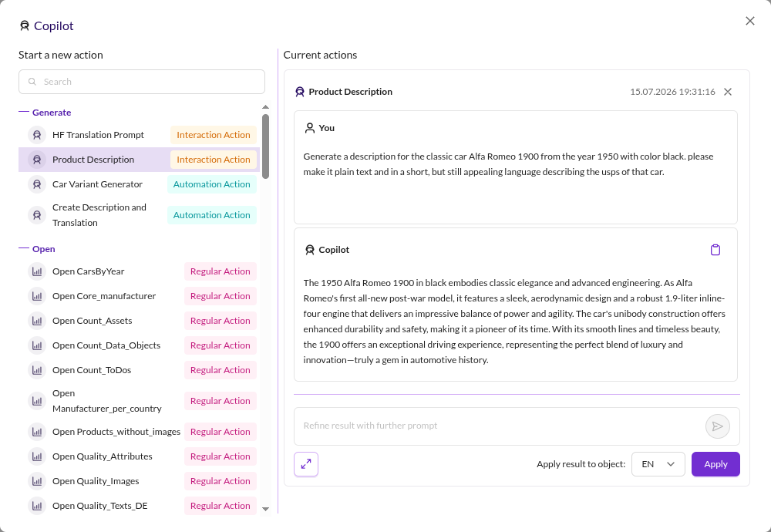
Task: Click the Open Quality_Images chart icon
Action: (37, 481)
